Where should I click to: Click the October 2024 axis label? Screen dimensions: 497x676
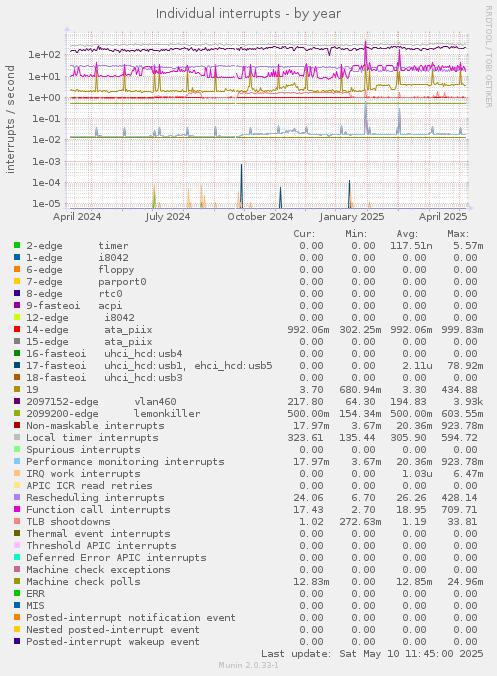pyautogui.click(x=260, y=216)
